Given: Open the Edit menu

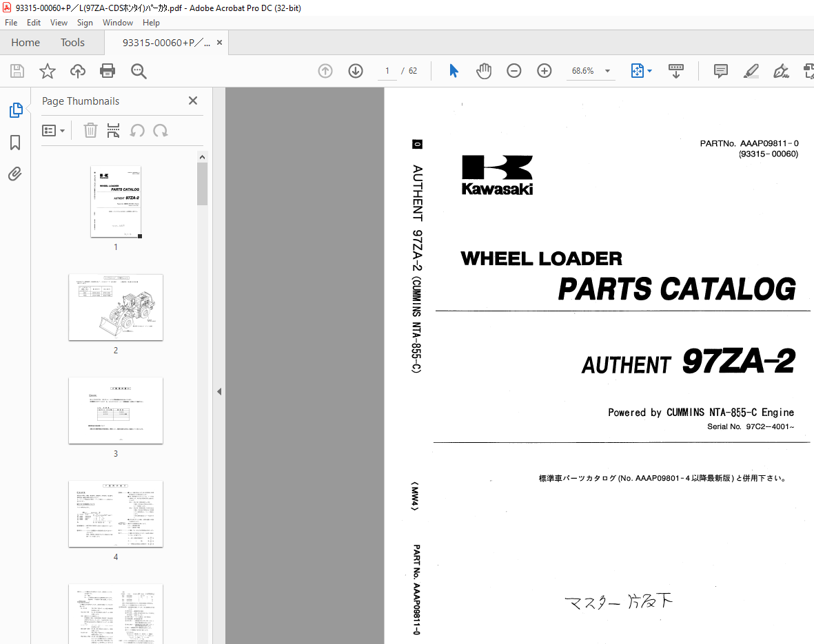Looking at the screenshot, I should tap(34, 23).
